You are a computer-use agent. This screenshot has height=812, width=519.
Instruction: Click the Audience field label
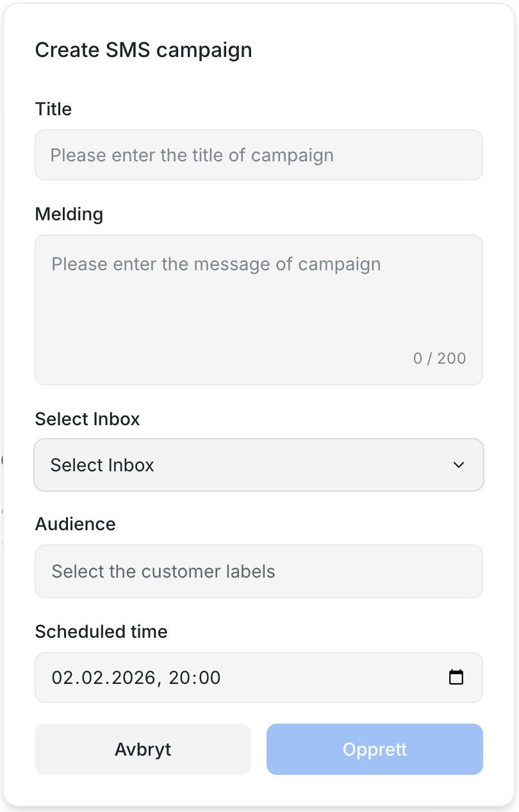click(x=75, y=524)
